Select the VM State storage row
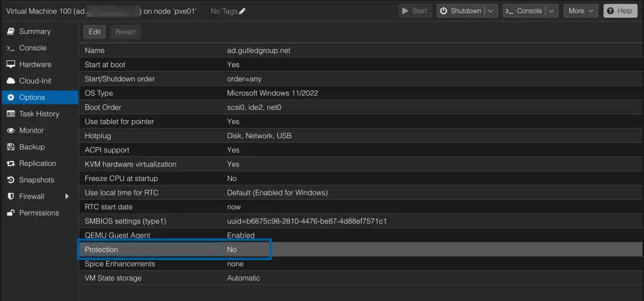This screenshot has height=301, width=644. point(361,278)
